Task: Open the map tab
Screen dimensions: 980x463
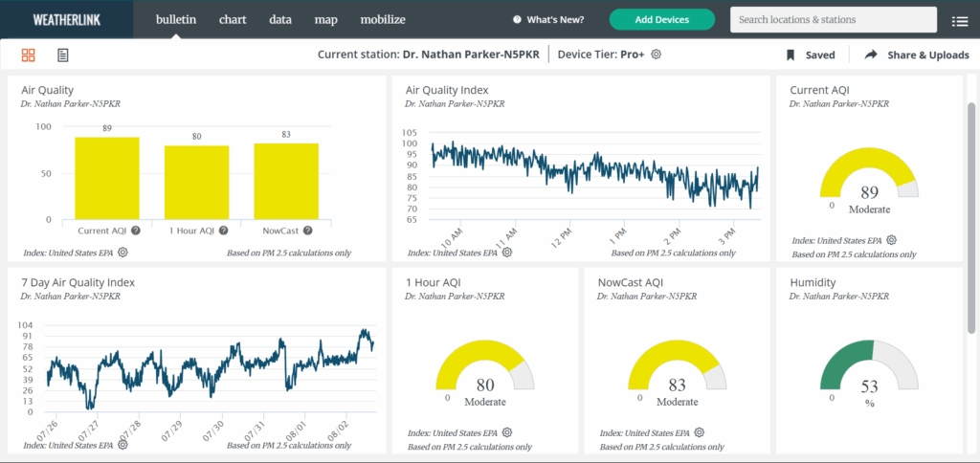Action: click(325, 19)
